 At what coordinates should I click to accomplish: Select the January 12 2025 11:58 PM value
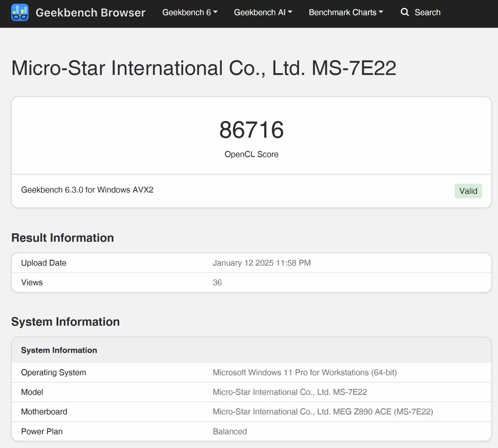tap(262, 263)
